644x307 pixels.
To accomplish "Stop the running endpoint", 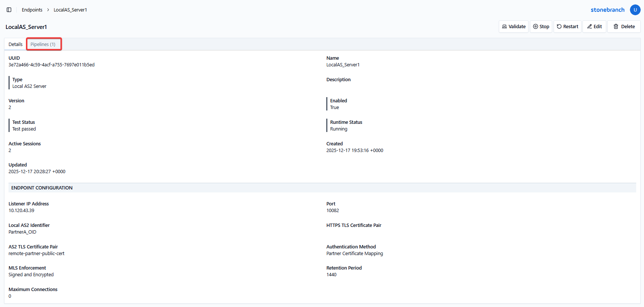I will click(x=541, y=27).
